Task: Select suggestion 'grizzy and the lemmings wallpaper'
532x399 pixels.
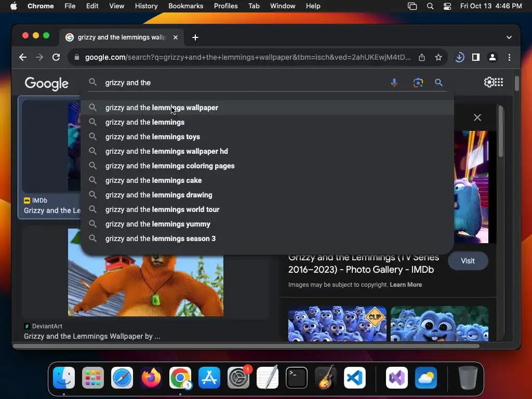Action: (x=268, y=108)
